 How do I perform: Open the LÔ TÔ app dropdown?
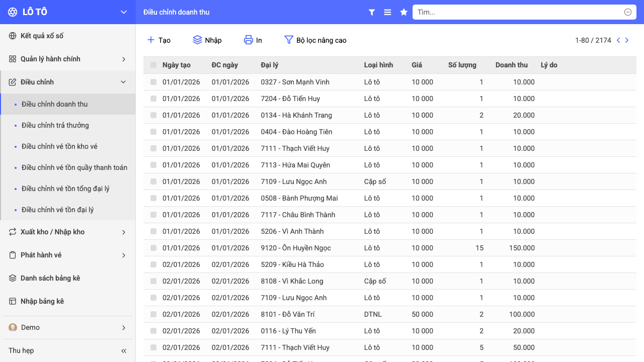coord(124,12)
